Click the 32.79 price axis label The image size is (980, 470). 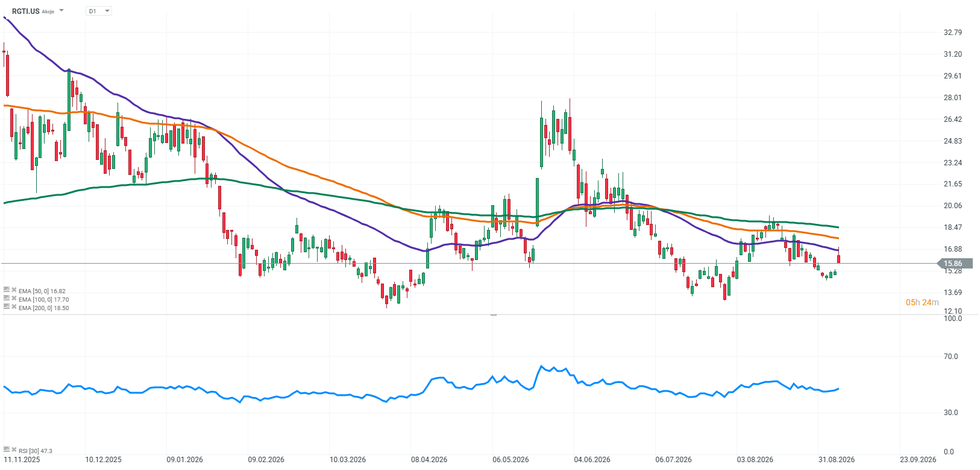(x=953, y=33)
